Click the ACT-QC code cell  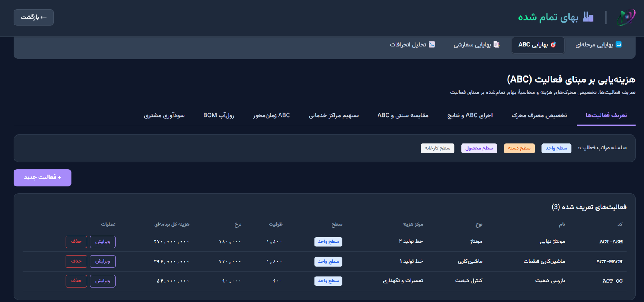(613, 281)
